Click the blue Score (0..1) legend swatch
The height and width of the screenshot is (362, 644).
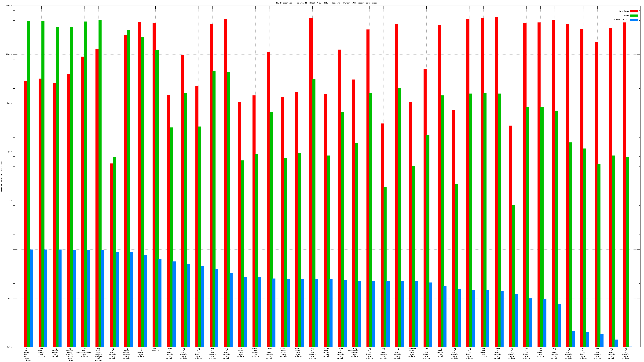(634, 20)
